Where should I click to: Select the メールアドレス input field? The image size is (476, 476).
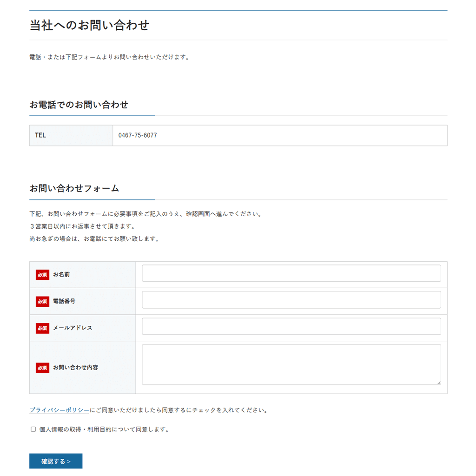coord(291,326)
